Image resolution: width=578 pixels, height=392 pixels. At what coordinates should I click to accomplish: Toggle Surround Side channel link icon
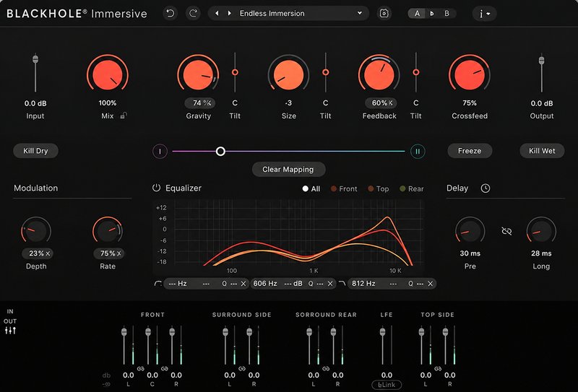click(x=242, y=369)
